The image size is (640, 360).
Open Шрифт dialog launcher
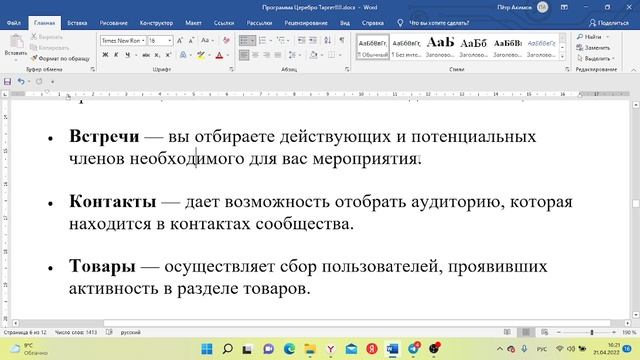click(231, 70)
